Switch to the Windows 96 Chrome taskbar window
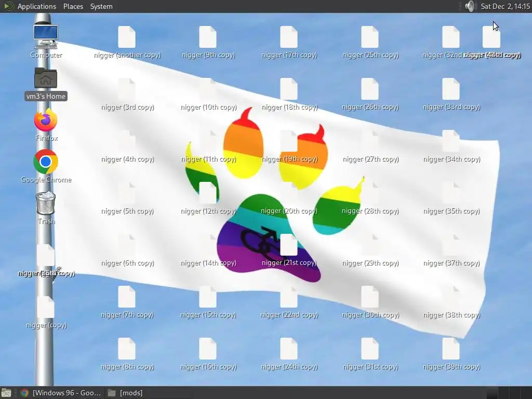Viewport: 532px width, 399px height. coord(60,393)
